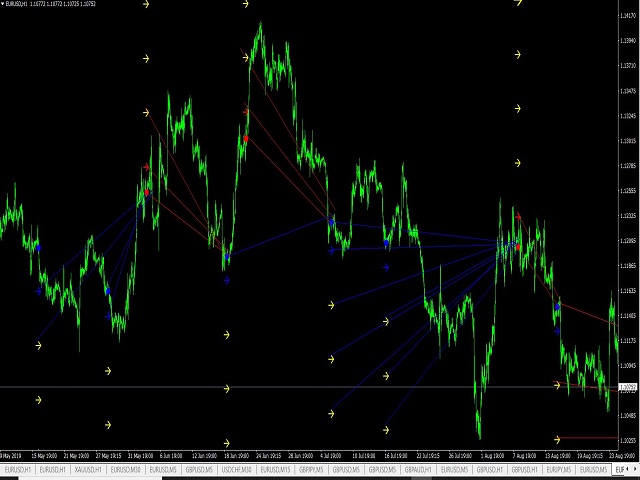Select the blue trade marker near 15 May
The height and width of the screenshot is (480, 640).
[38, 247]
